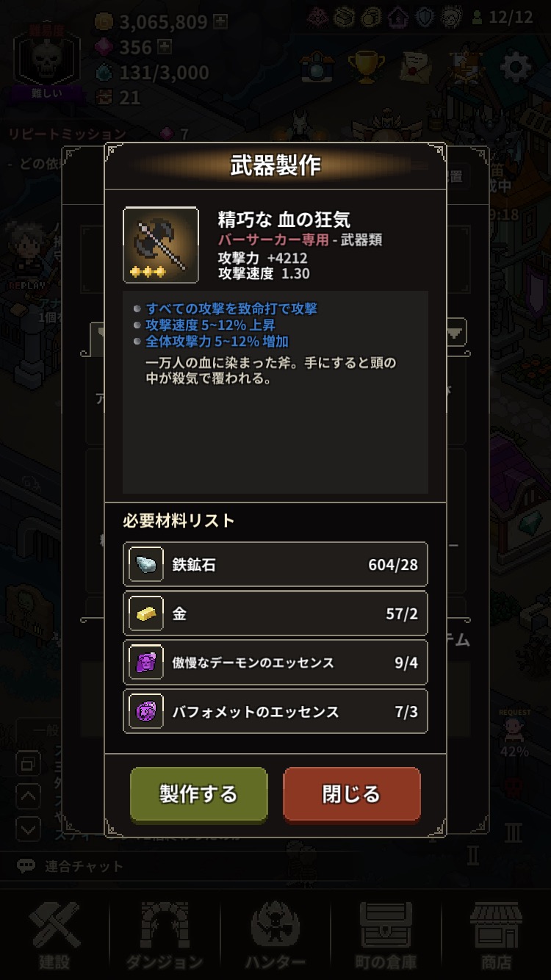This screenshot has height=980, width=551.
Task: Open the mail letter icon
Action: [415, 68]
